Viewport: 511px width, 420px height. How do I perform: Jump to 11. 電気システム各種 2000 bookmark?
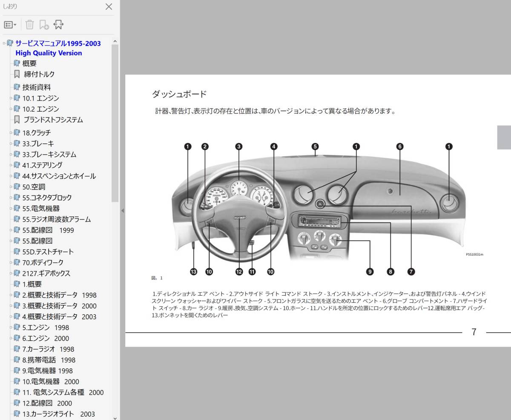pos(63,392)
